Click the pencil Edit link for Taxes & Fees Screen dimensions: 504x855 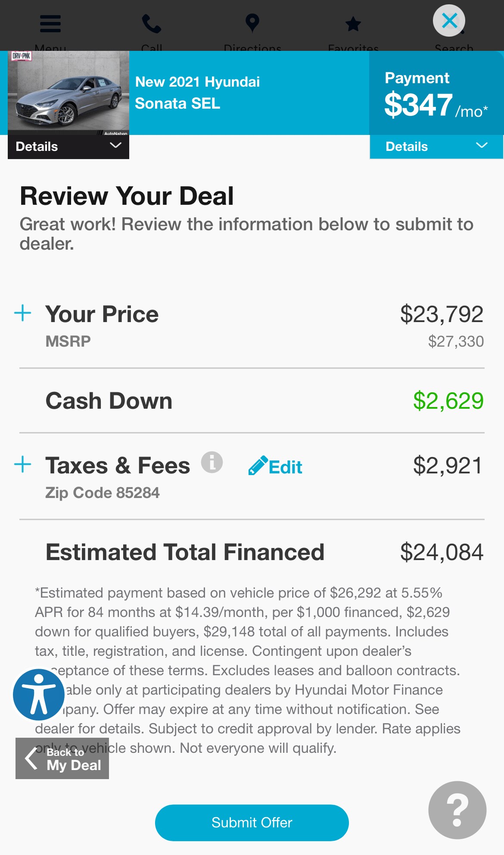(276, 467)
